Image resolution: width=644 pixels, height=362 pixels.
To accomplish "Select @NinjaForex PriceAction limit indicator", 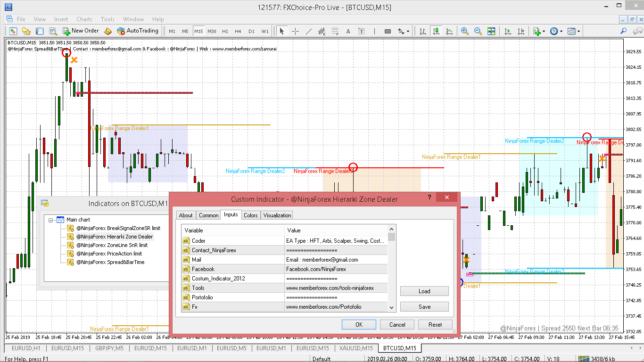I will coord(109,254).
